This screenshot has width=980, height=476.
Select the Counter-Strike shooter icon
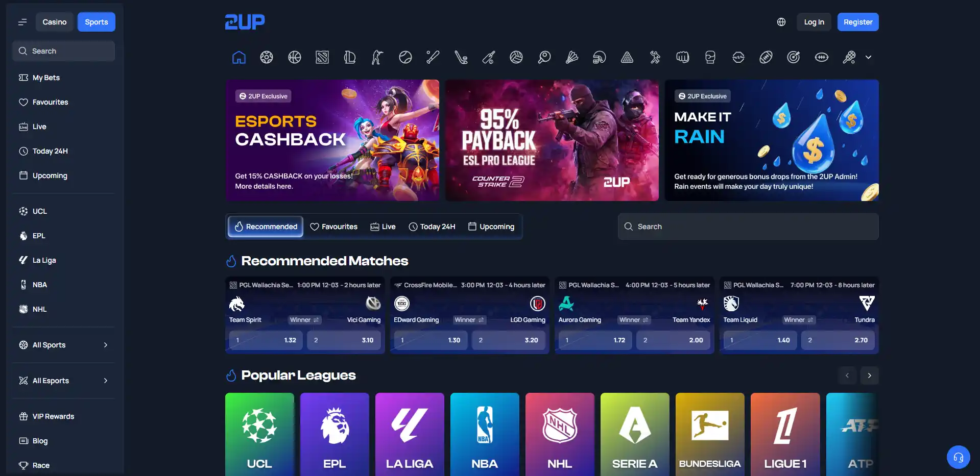tap(377, 57)
